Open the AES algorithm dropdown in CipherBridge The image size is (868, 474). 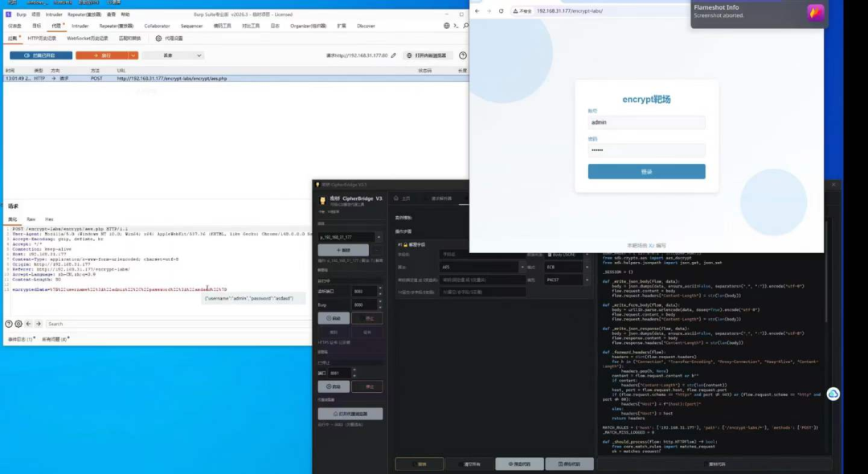(x=481, y=268)
